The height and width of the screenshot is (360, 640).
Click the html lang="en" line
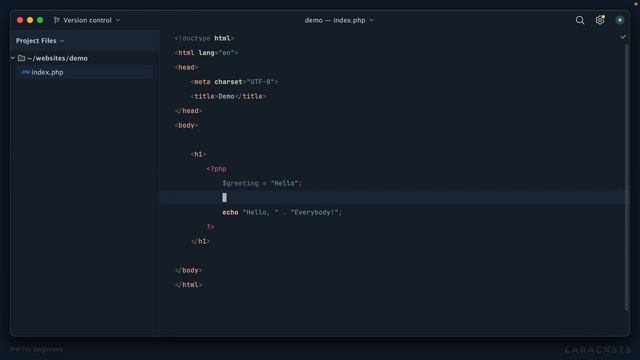206,53
